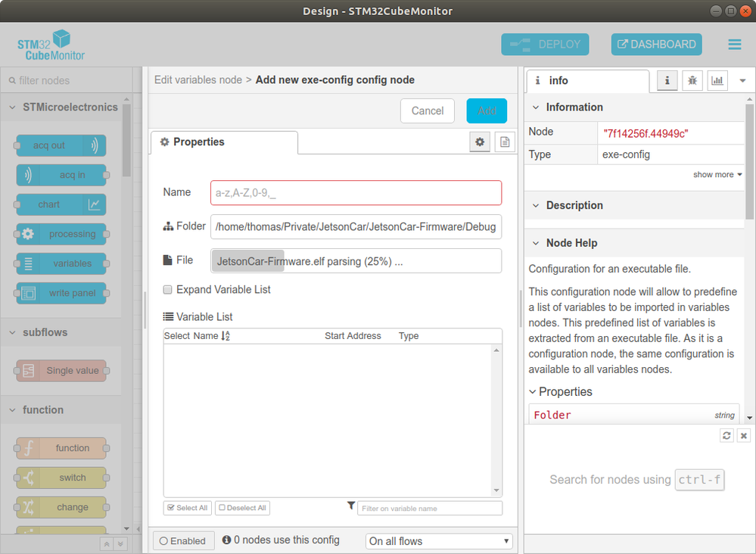756x554 pixels.
Task: Click the variable filter funnel icon
Action: click(351, 506)
